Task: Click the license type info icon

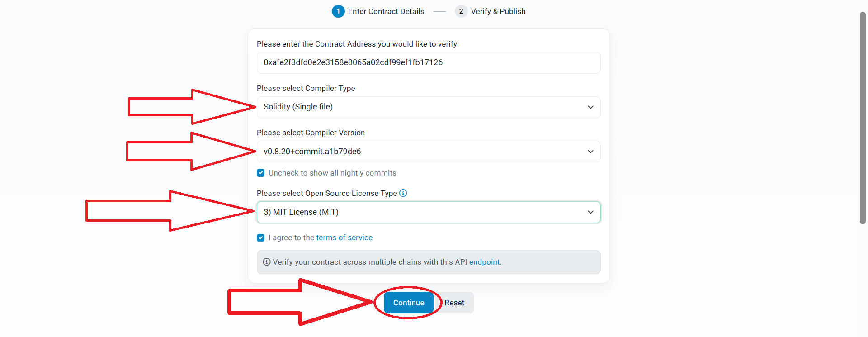Action: coord(403,193)
